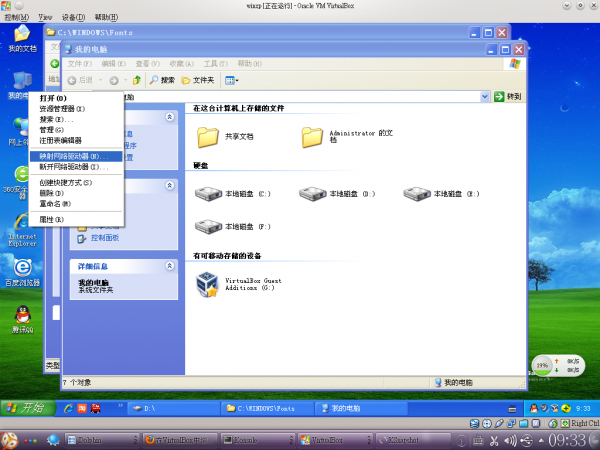Choose 断开网络驱动器 in context menu
The width and height of the screenshot is (600, 450).
[x=76, y=167]
